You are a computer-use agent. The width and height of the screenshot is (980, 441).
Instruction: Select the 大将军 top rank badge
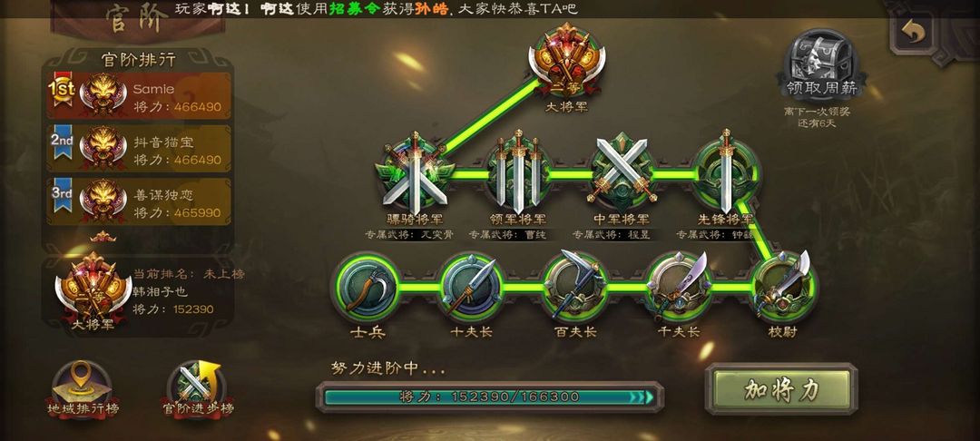point(567,61)
